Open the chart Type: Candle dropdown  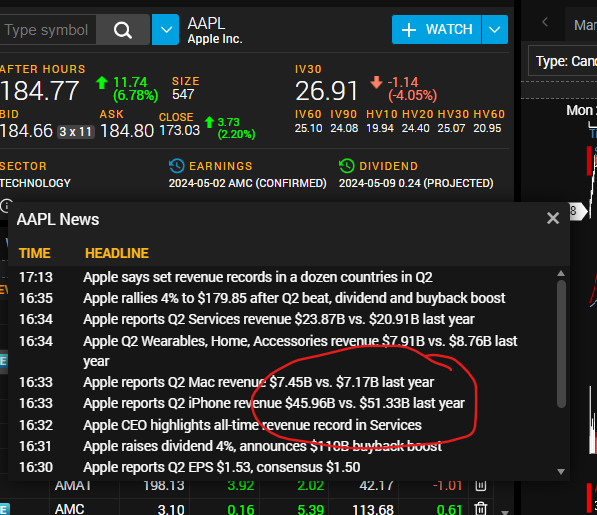click(x=563, y=61)
